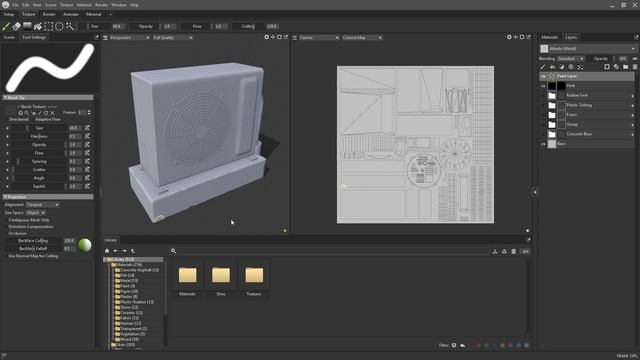Click the Library search field
The height and width of the screenshot is (360, 640).
(x=333, y=251)
